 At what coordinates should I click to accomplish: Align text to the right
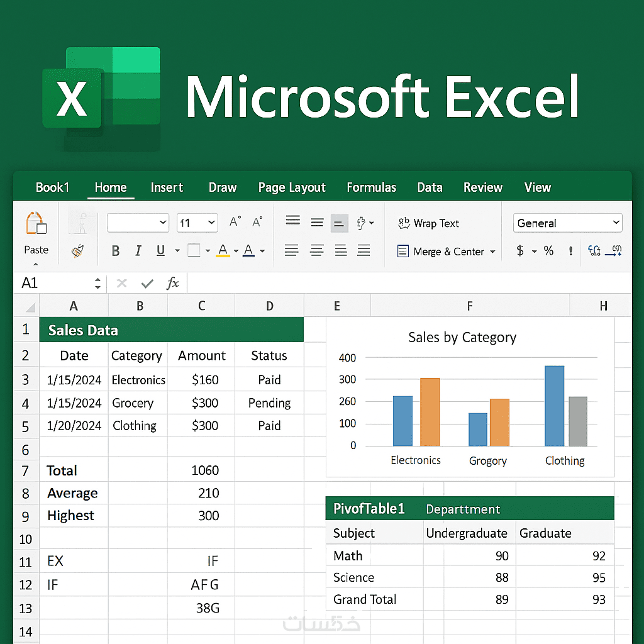coord(340,250)
